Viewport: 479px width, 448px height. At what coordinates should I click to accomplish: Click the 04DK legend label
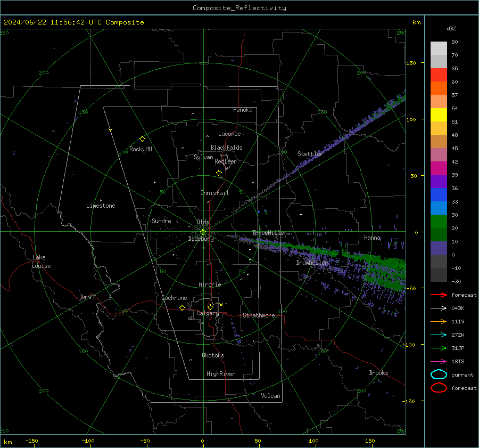point(458,308)
